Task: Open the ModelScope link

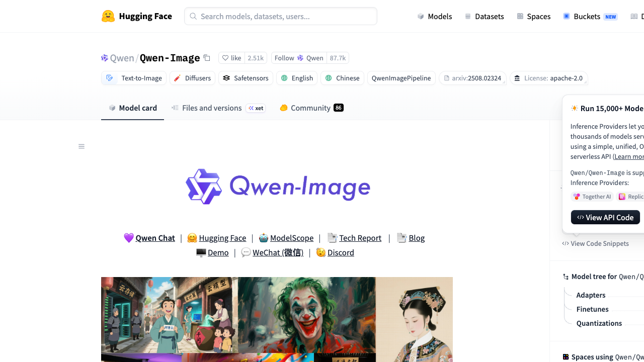Action: (x=292, y=238)
